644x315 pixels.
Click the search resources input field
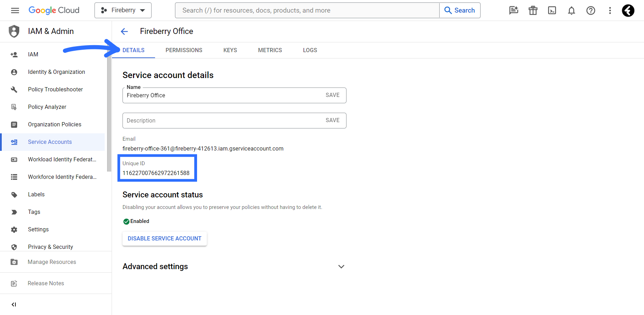tap(307, 10)
